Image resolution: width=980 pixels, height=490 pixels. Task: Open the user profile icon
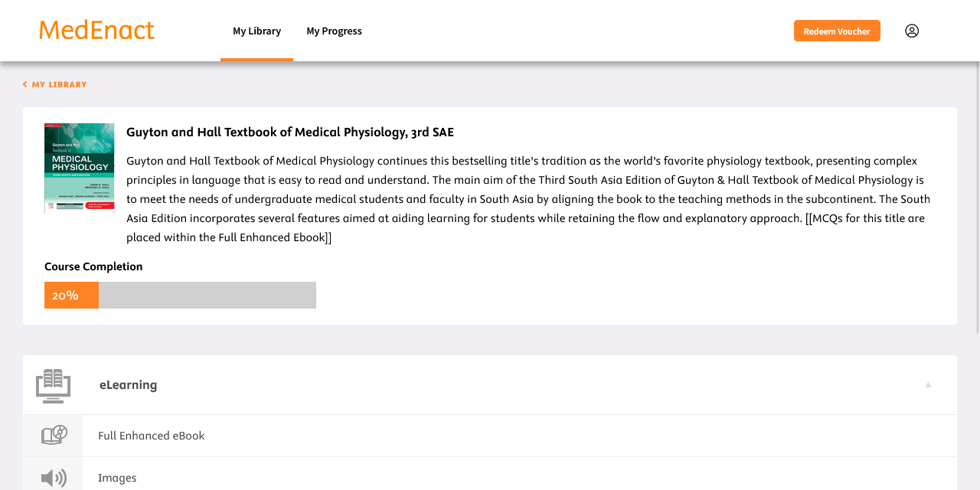pos(911,31)
